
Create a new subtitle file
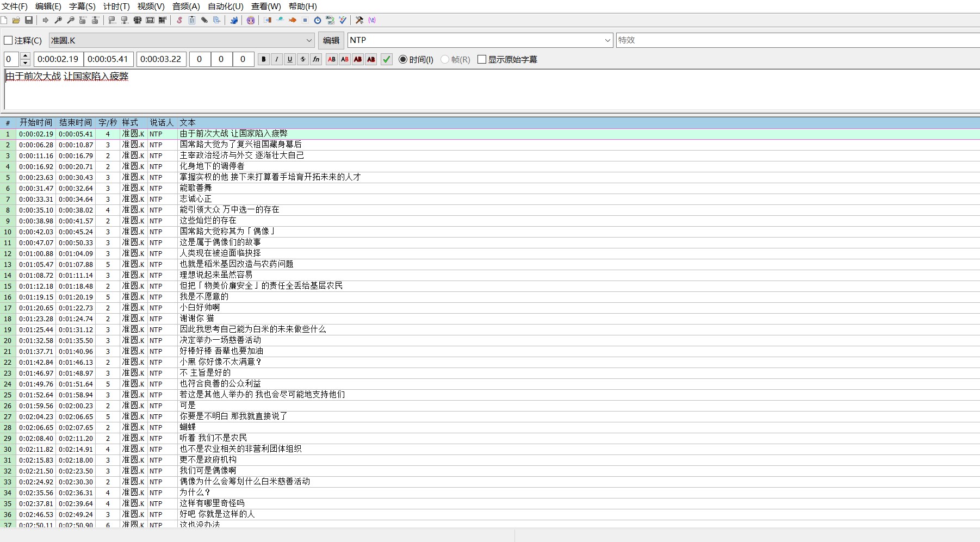click(x=4, y=20)
